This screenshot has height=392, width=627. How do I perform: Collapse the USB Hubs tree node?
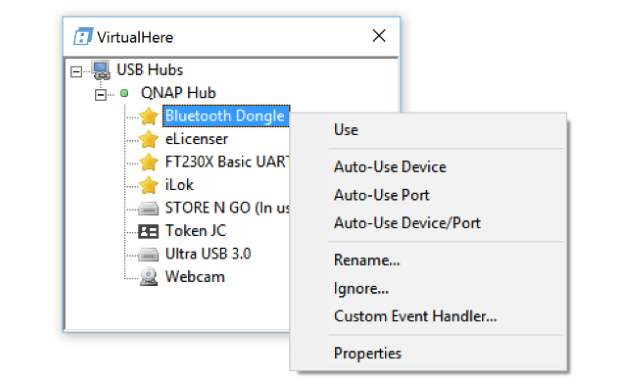[76, 72]
